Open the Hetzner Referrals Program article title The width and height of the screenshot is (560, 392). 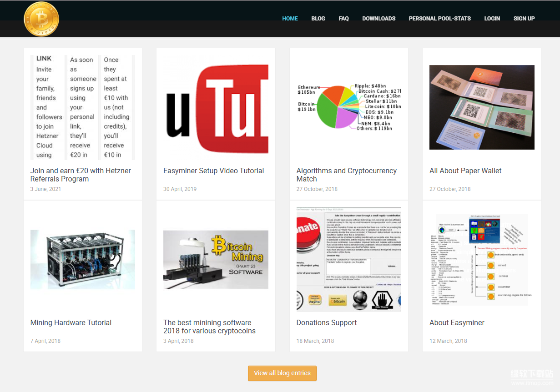[81, 175]
